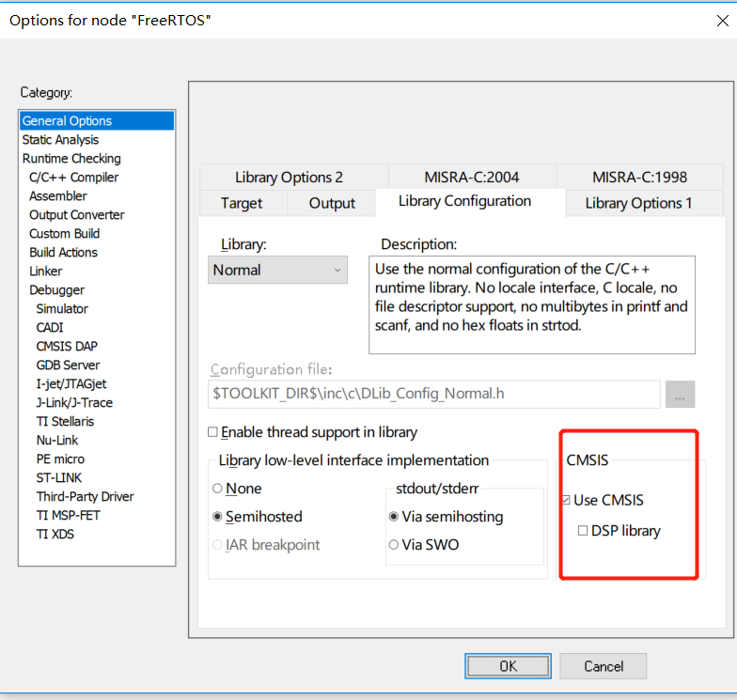This screenshot has height=700, width=737.
Task: Select GDB Server category
Action: point(68,365)
